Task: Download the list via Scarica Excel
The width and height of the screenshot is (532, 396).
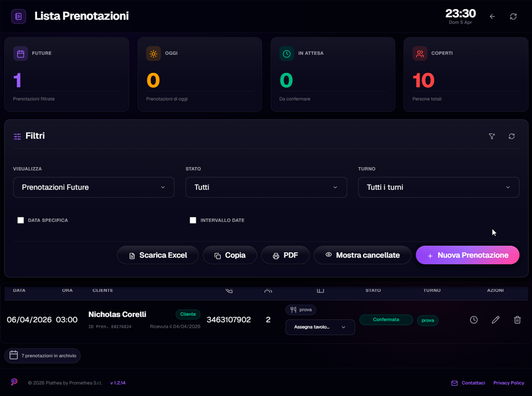Action: click(158, 255)
